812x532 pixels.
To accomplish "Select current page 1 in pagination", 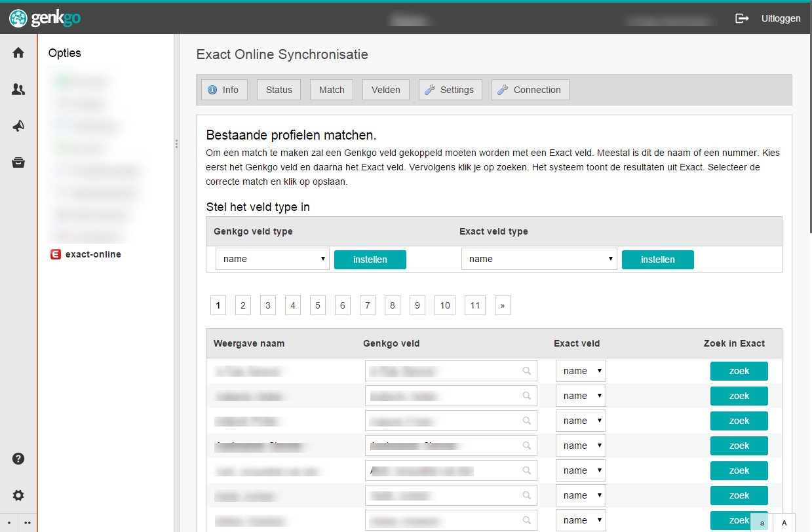I will coord(218,305).
